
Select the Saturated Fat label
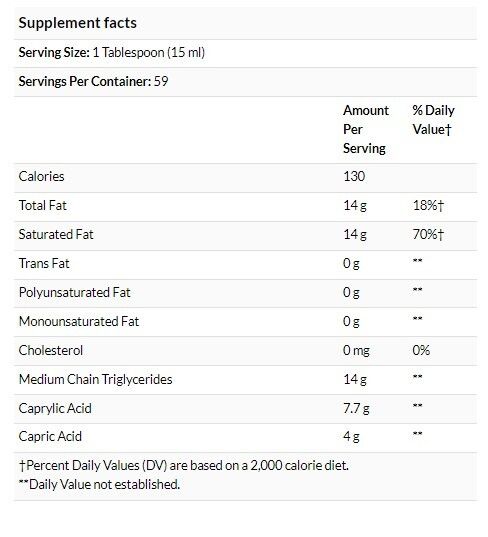[56, 235]
